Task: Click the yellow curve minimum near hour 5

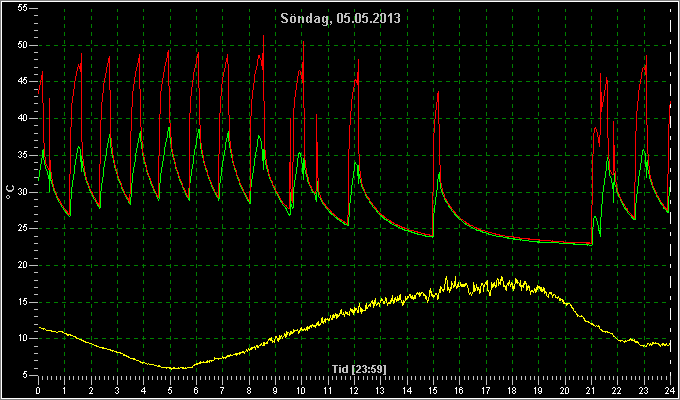Action: coord(173,368)
